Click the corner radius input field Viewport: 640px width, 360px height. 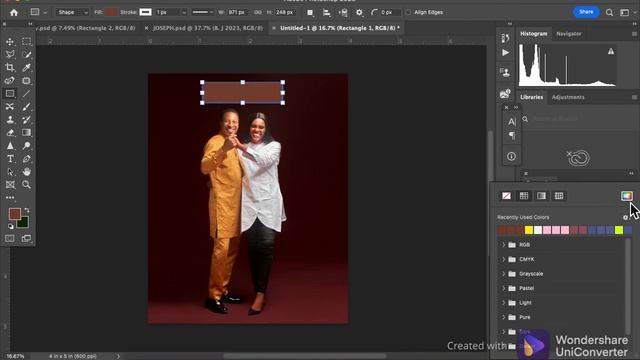click(x=390, y=12)
